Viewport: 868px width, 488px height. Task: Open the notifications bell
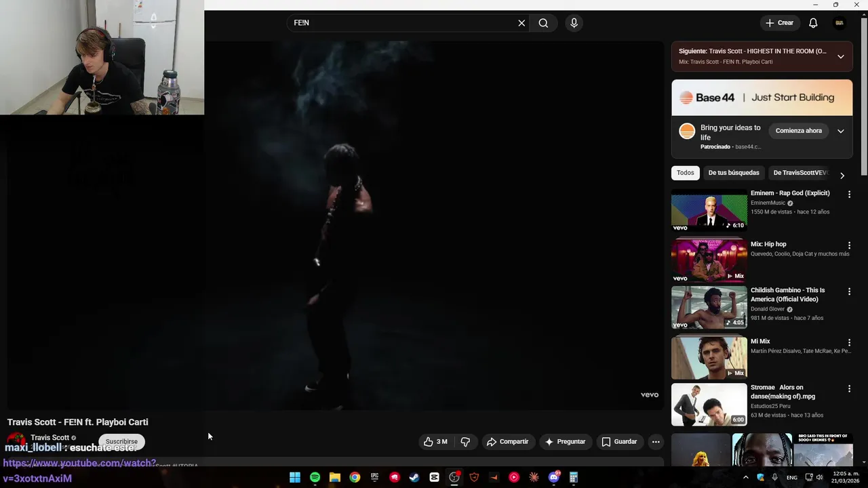813,23
